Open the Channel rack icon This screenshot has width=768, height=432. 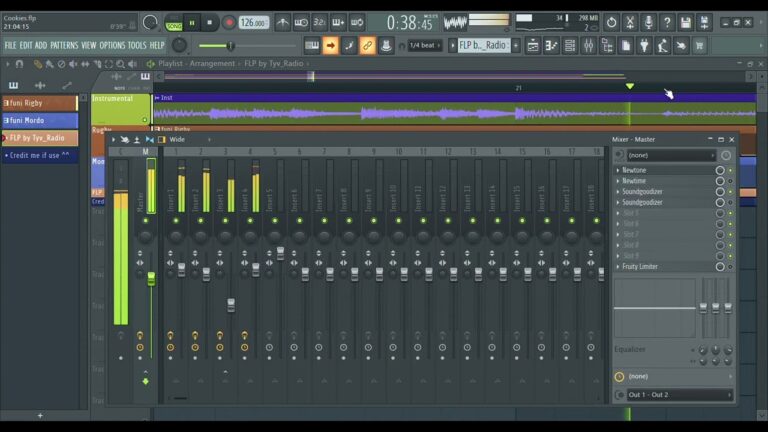point(570,46)
